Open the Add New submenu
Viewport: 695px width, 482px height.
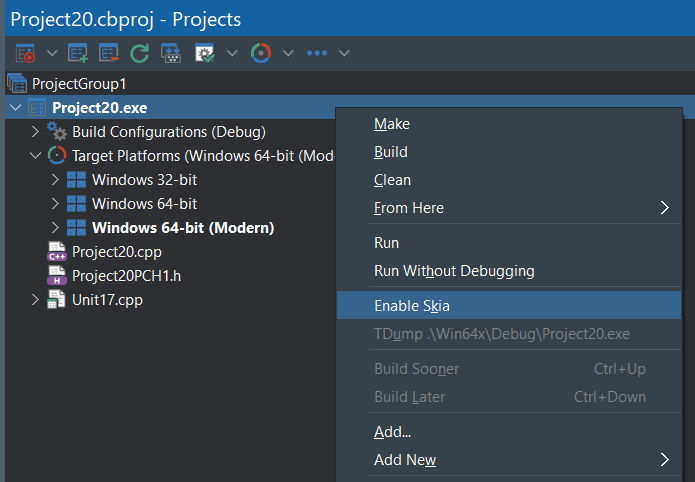click(509, 459)
